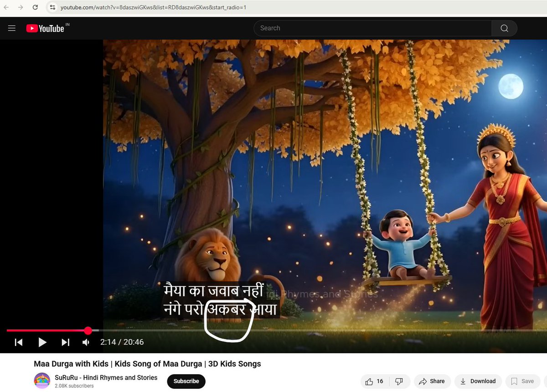Download the video
Image resolution: width=547 pixels, height=392 pixels.
[478, 381]
